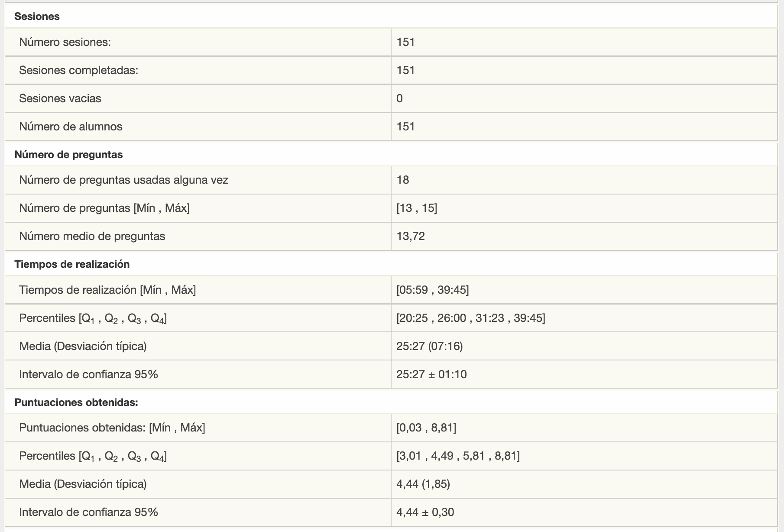Select 'Número de preguntas usadas alguna vez' label
784x532 pixels.
(x=123, y=180)
